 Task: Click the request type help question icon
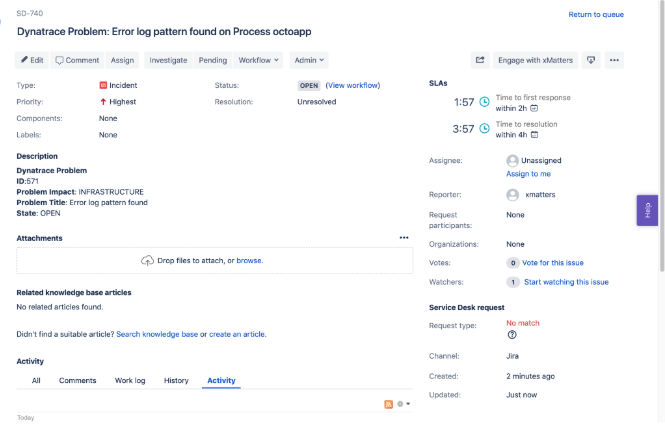[512, 335]
